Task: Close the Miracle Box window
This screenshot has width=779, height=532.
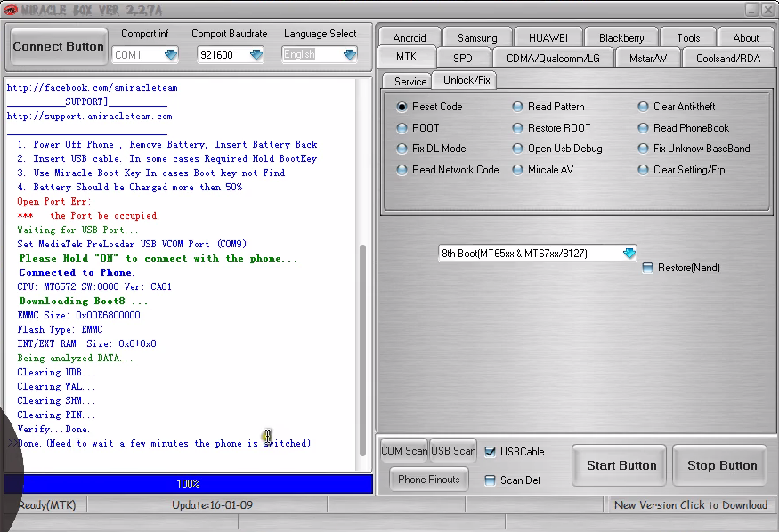Action: click(x=768, y=10)
